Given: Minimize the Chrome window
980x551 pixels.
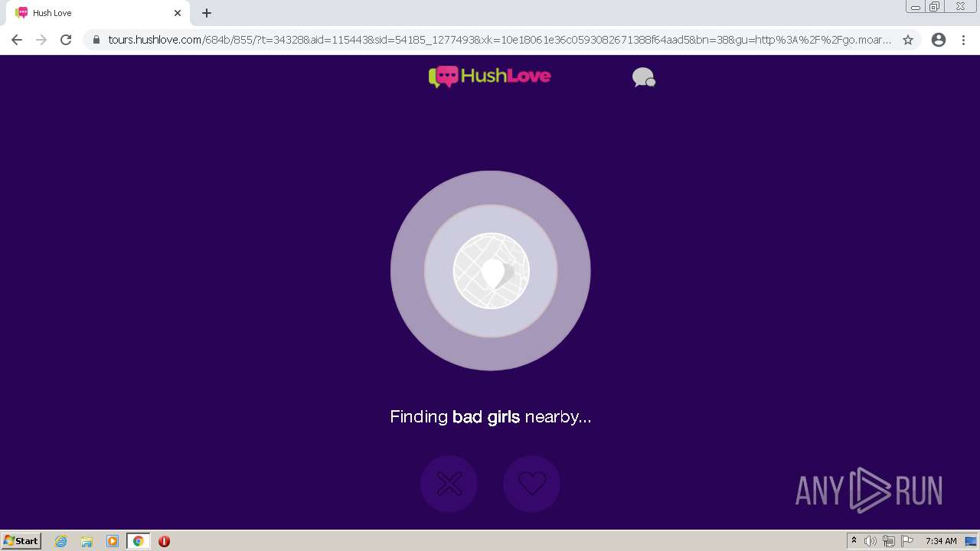Looking at the screenshot, I should pos(916,7).
